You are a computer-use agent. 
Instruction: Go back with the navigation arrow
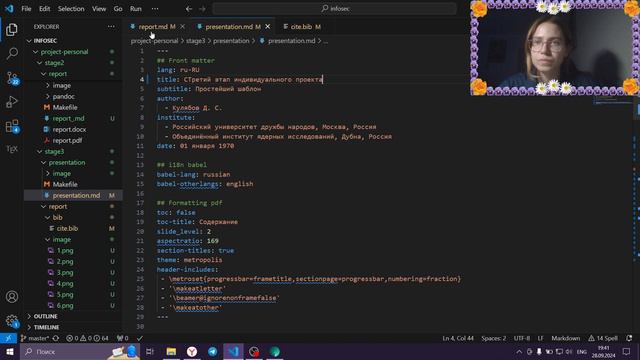click(x=189, y=9)
